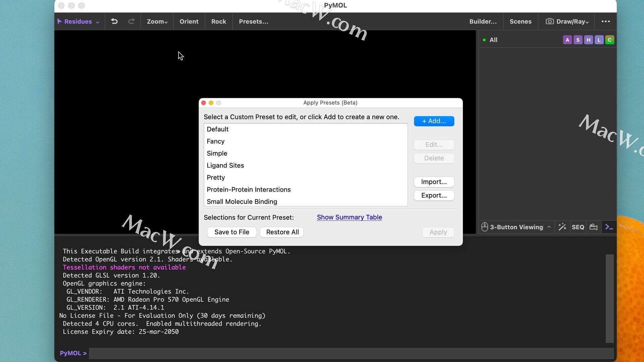The width and height of the screenshot is (644, 362).
Task: Click the All object name
Action: [493, 40]
